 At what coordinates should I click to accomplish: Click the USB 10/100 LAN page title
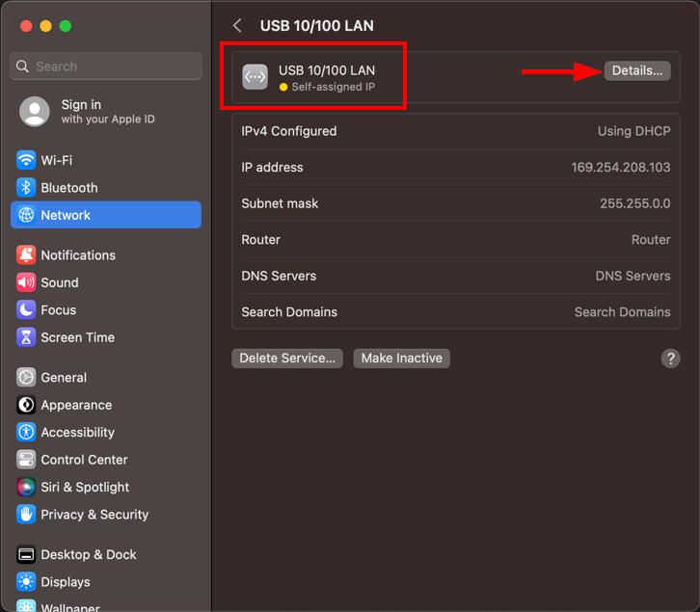[x=317, y=26]
